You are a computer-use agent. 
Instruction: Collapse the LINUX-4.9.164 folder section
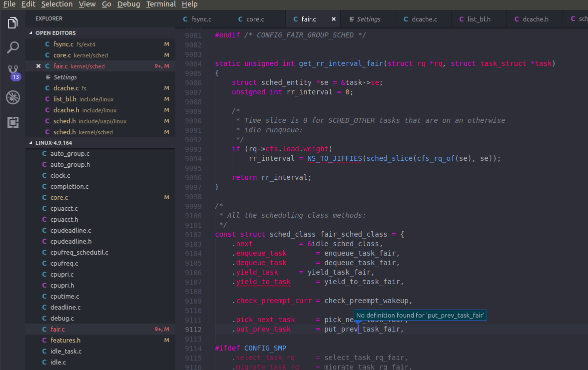[53, 142]
